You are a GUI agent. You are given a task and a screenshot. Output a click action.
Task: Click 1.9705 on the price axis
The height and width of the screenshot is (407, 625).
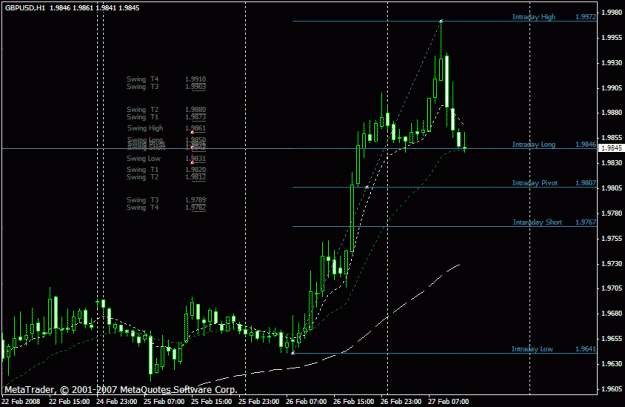612,288
